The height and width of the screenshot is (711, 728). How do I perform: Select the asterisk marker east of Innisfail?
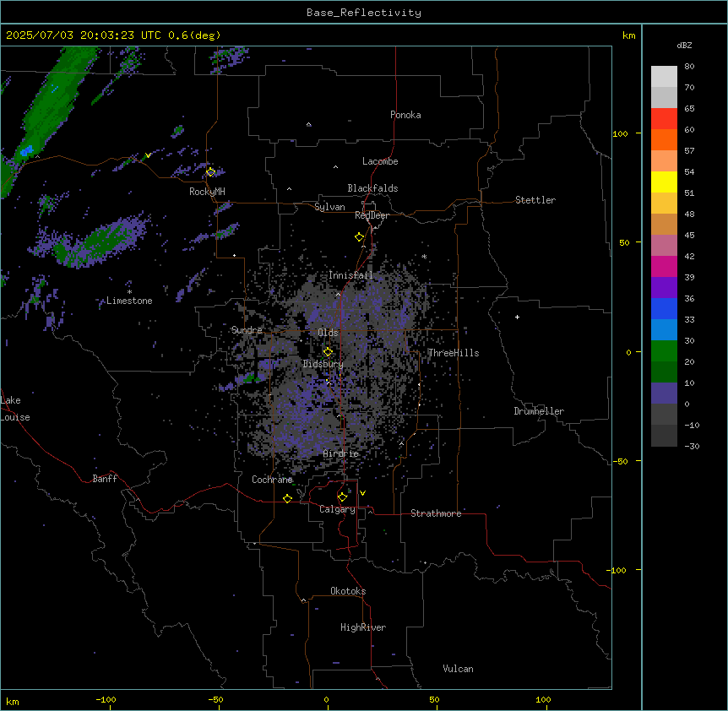(424, 256)
